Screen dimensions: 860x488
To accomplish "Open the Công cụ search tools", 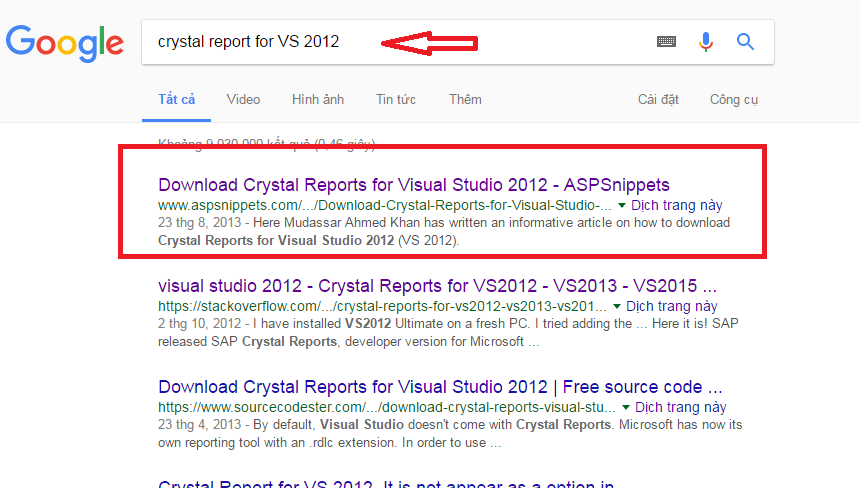I will (x=734, y=99).
